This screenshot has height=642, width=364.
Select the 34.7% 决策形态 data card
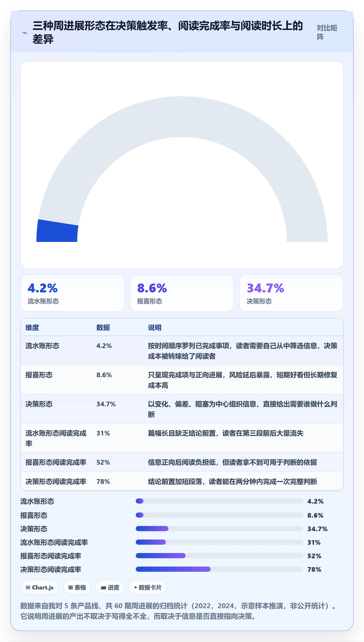pos(291,293)
